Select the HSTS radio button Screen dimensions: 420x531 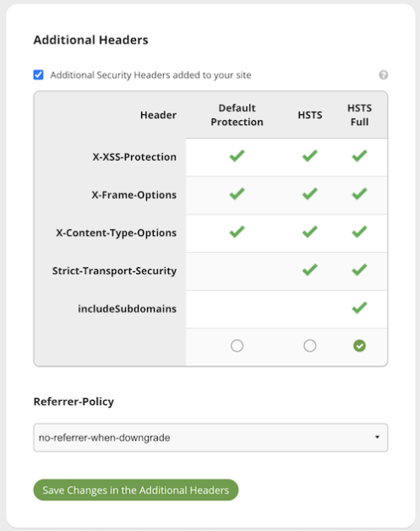click(x=309, y=346)
